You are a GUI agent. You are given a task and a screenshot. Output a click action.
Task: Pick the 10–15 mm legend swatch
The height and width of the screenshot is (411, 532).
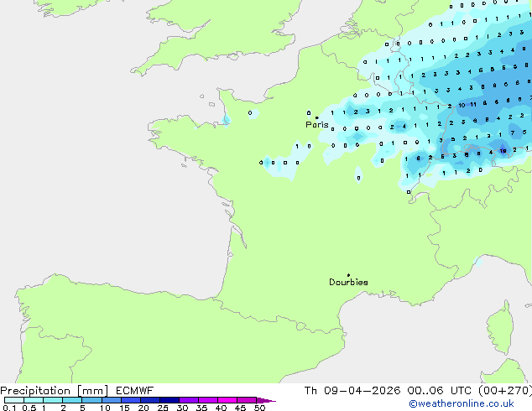pyautogui.click(x=111, y=400)
